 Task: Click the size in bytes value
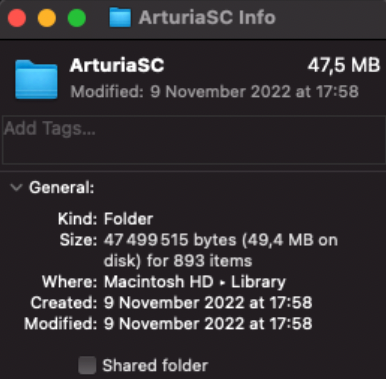click(x=221, y=250)
